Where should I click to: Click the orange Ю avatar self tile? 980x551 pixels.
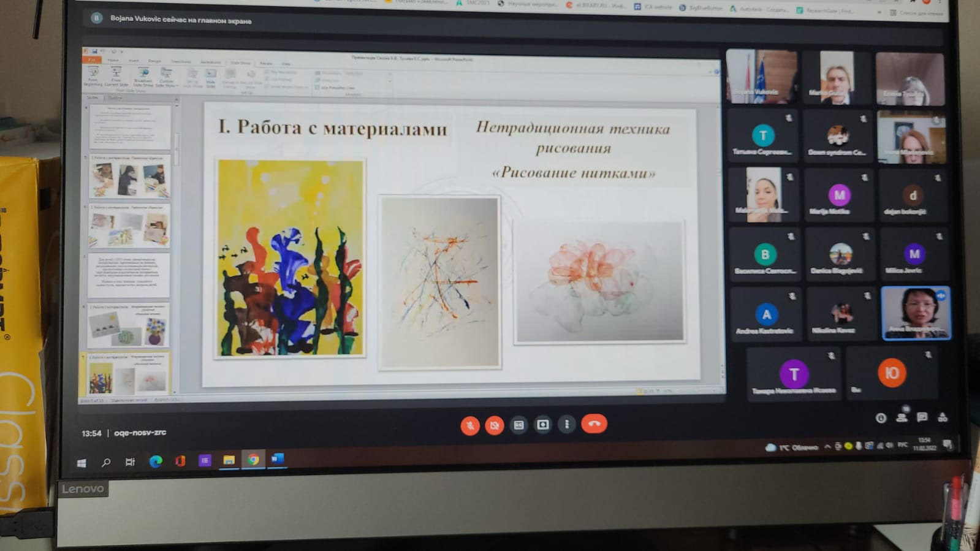(x=892, y=373)
